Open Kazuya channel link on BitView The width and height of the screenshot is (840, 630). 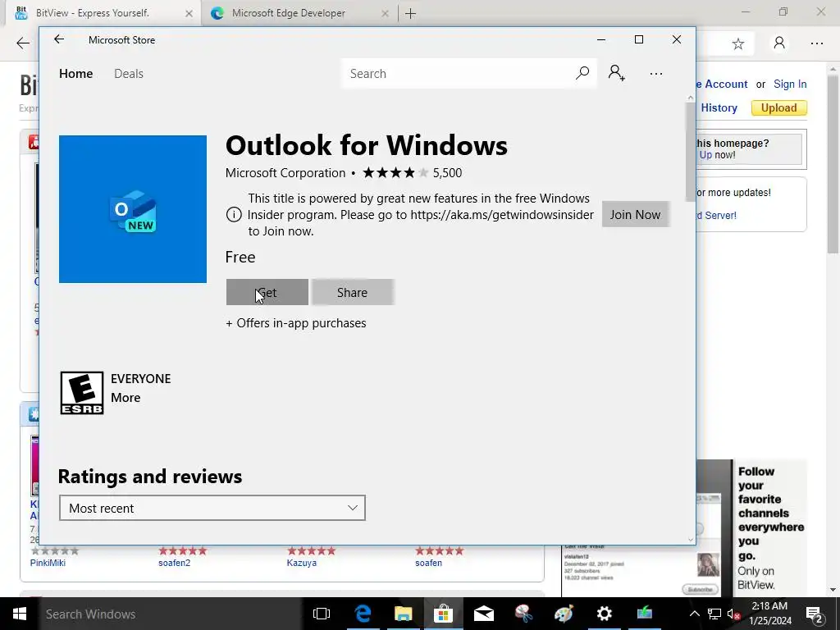click(302, 563)
